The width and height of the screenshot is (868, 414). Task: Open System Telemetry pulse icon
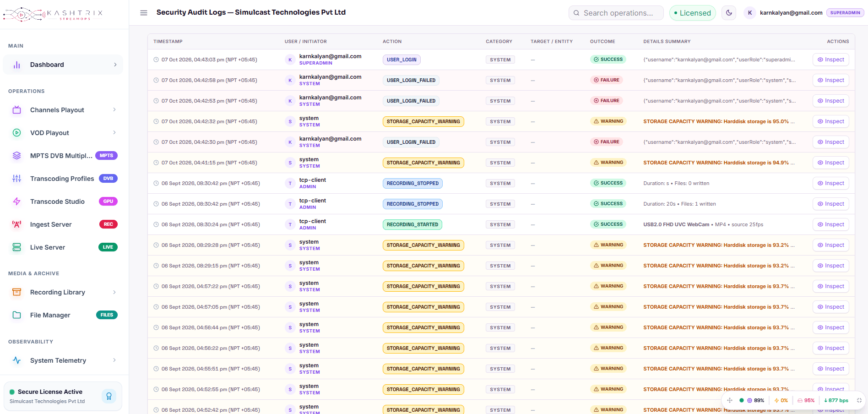coord(17,360)
